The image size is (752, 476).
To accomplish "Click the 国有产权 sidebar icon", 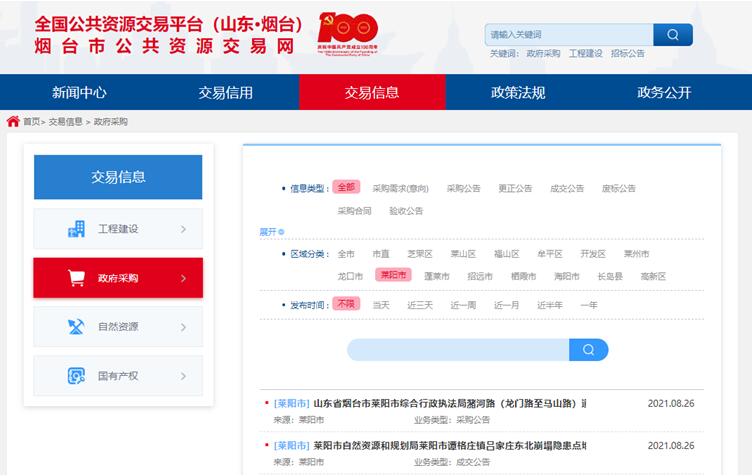I will [76, 376].
